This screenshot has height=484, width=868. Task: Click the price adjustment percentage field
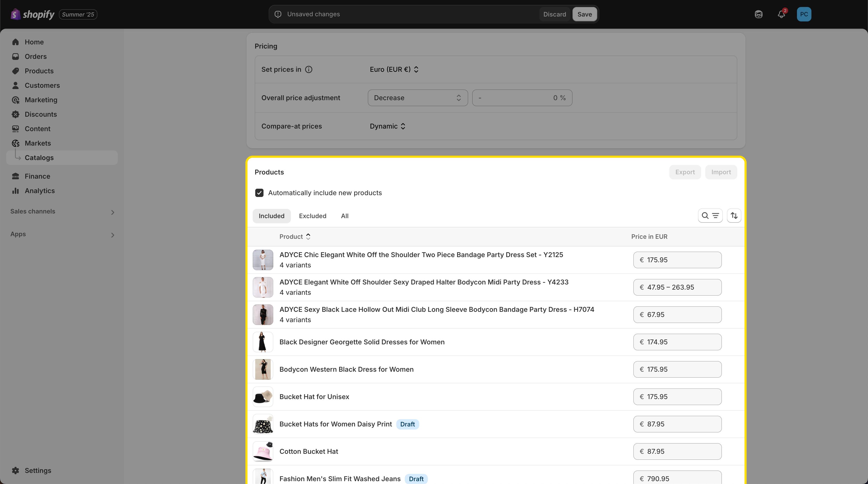point(522,98)
